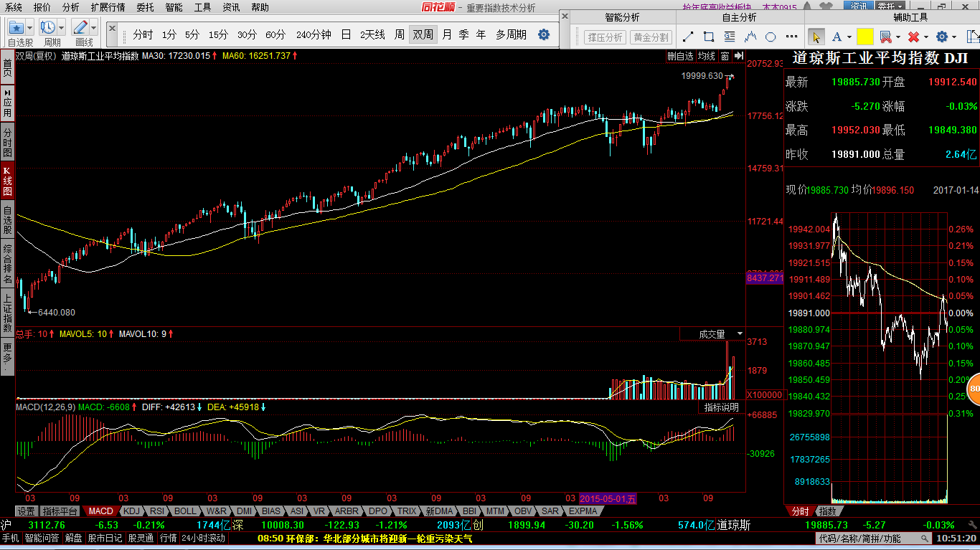Close the period toolbar with its X

click(113, 27)
